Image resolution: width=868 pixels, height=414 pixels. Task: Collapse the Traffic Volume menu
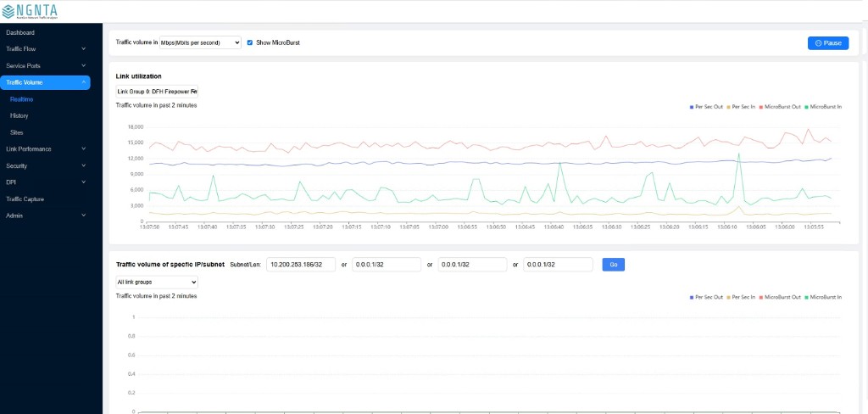point(46,82)
